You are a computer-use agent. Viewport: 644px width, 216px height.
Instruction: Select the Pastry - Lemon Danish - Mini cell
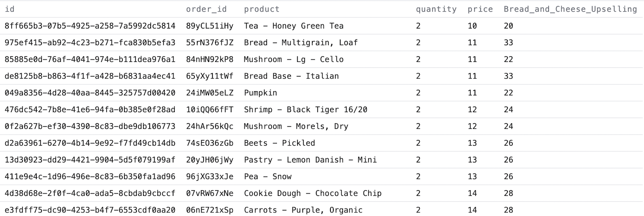(x=310, y=160)
